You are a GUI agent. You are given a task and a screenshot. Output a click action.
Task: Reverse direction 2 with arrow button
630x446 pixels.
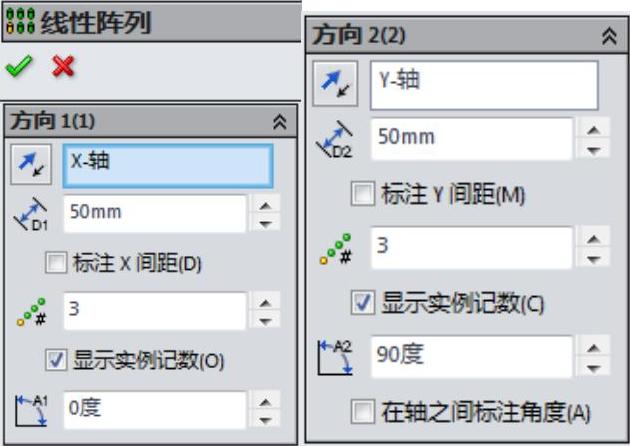point(335,84)
